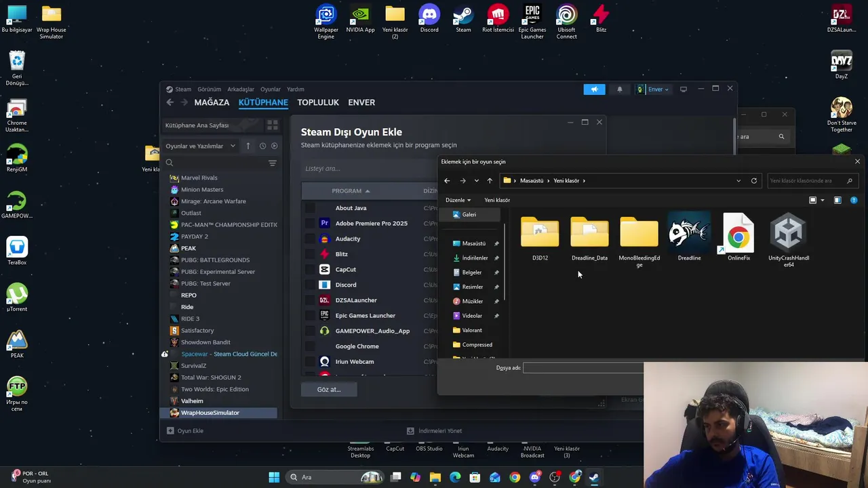Click the Göz at... button
The width and height of the screenshot is (868, 488).
[x=329, y=390]
